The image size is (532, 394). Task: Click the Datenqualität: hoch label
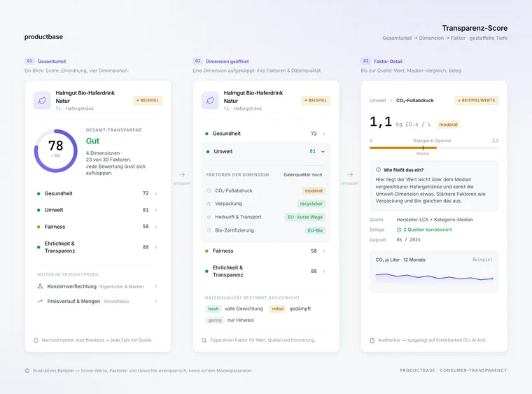coord(303,175)
